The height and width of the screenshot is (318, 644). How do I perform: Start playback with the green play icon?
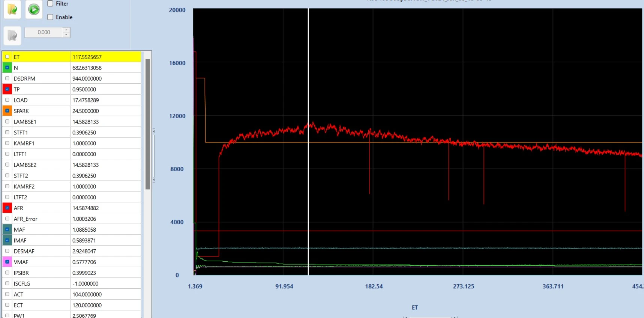click(x=34, y=9)
